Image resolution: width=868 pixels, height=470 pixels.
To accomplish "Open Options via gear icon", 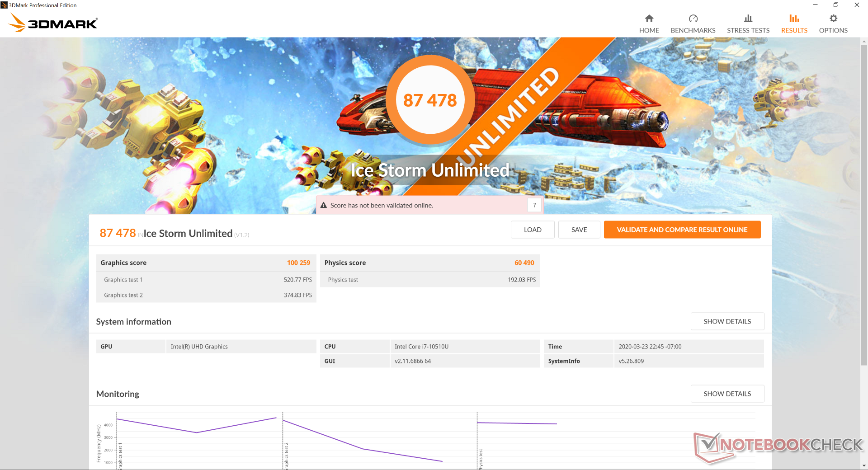I will (x=833, y=19).
